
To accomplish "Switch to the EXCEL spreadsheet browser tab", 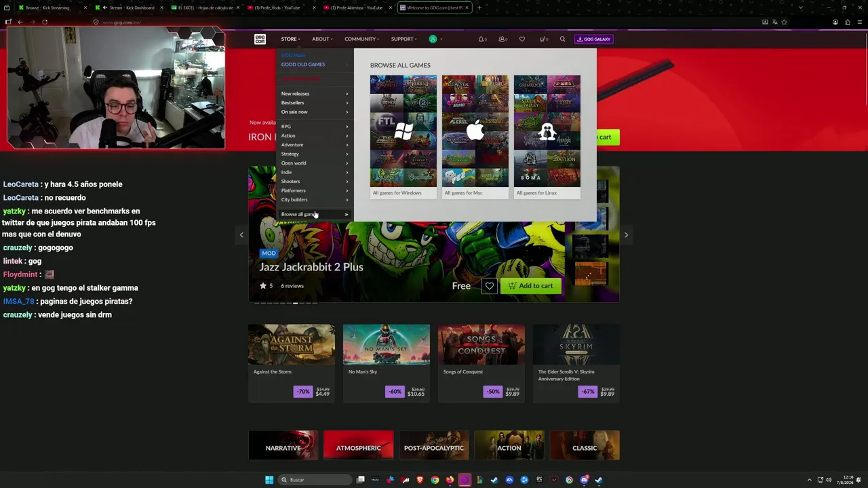I will (204, 8).
